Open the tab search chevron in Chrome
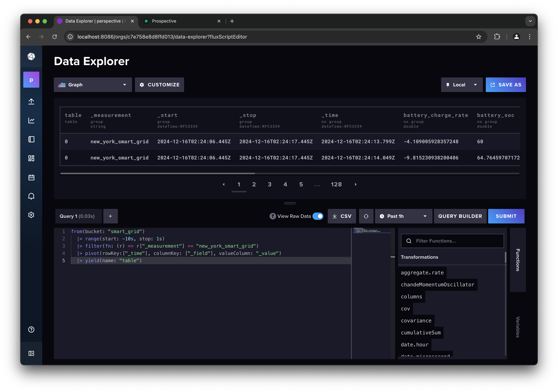558x392 pixels. [530, 21]
